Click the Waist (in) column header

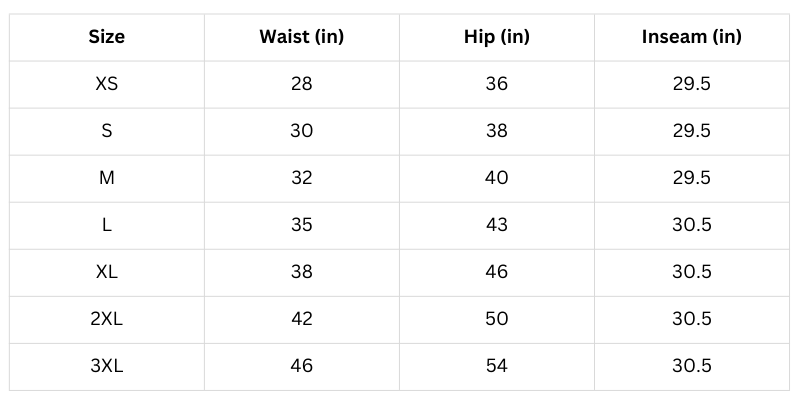301,38
